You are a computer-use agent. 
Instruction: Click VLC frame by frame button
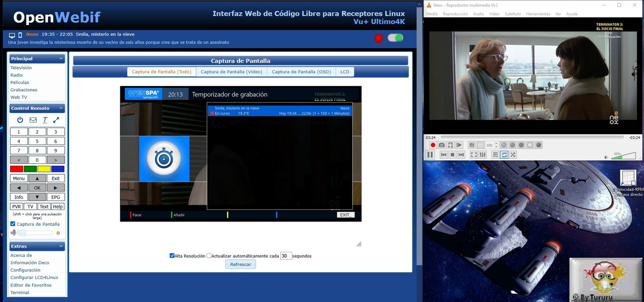(x=459, y=145)
